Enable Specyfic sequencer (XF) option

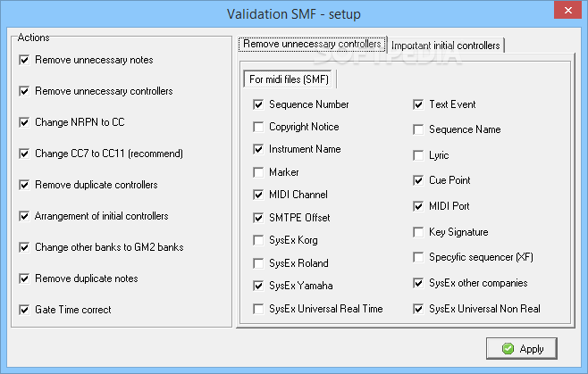(x=418, y=257)
